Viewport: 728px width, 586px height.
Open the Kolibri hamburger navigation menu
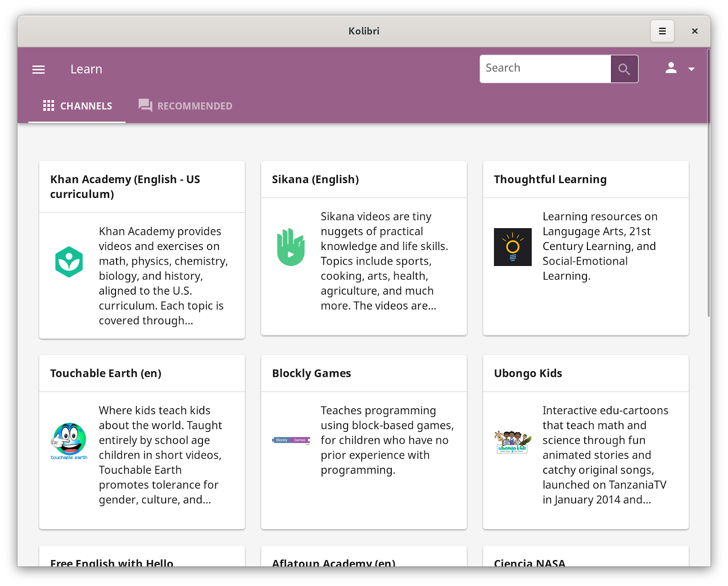pyautogui.click(x=39, y=69)
